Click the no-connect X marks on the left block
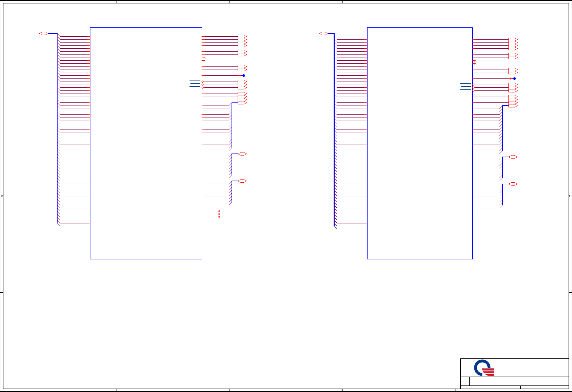 pyautogui.click(x=204, y=59)
